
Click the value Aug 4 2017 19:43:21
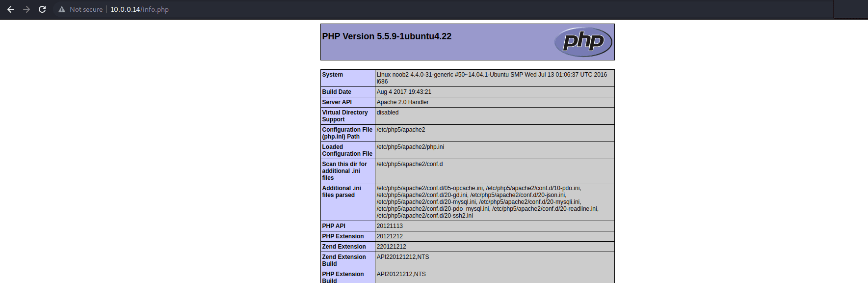(404, 92)
